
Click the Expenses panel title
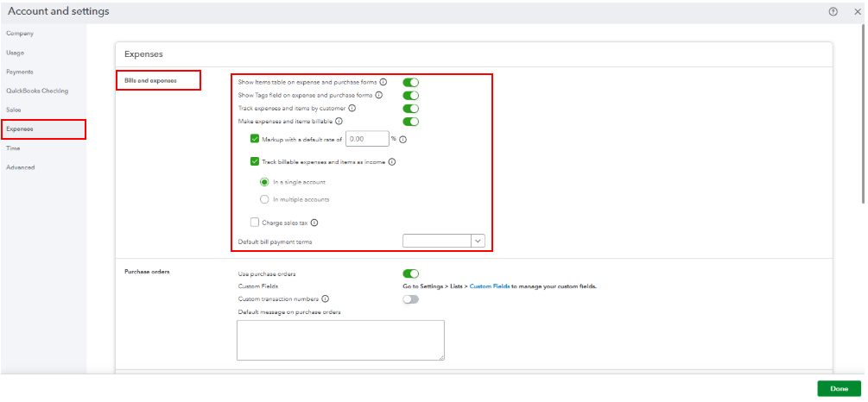(144, 54)
